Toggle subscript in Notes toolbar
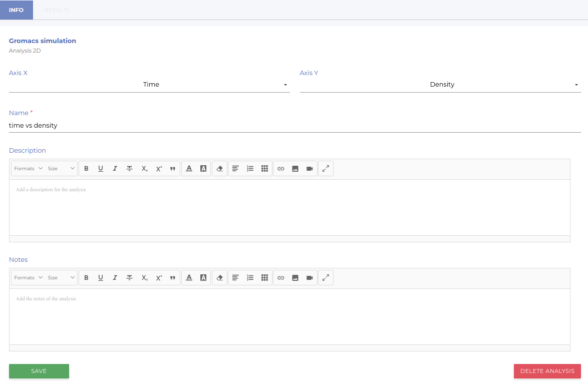This screenshot has width=588, height=381. (x=144, y=278)
